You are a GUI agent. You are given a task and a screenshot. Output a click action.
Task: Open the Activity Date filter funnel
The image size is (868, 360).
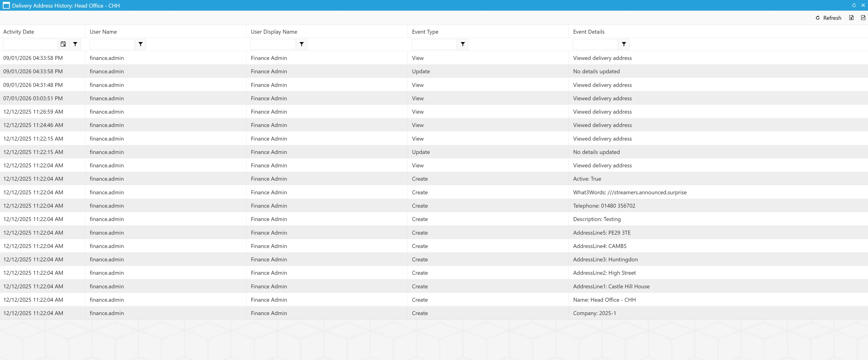75,44
